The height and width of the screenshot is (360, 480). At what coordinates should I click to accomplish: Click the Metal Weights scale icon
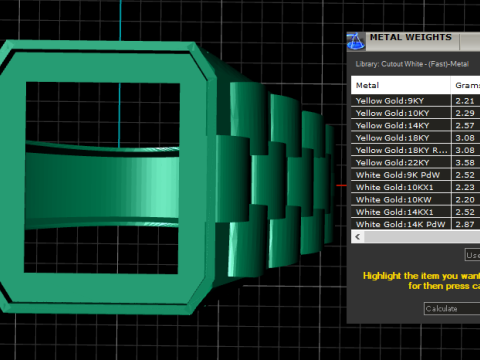coord(356,41)
